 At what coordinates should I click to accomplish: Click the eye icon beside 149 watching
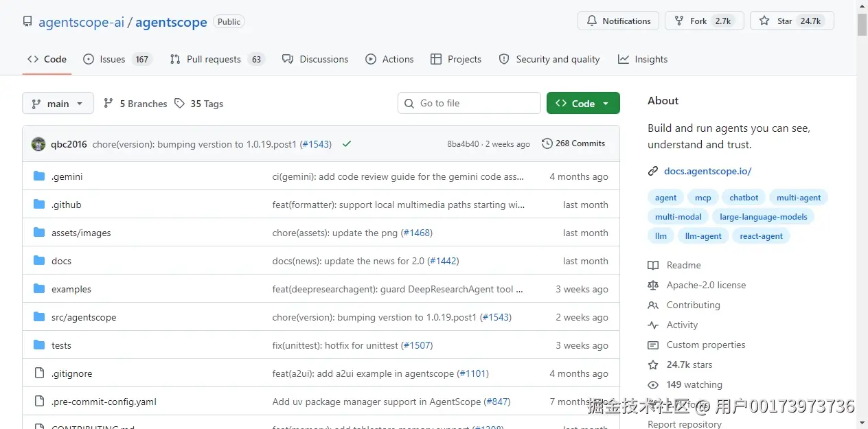coord(653,384)
